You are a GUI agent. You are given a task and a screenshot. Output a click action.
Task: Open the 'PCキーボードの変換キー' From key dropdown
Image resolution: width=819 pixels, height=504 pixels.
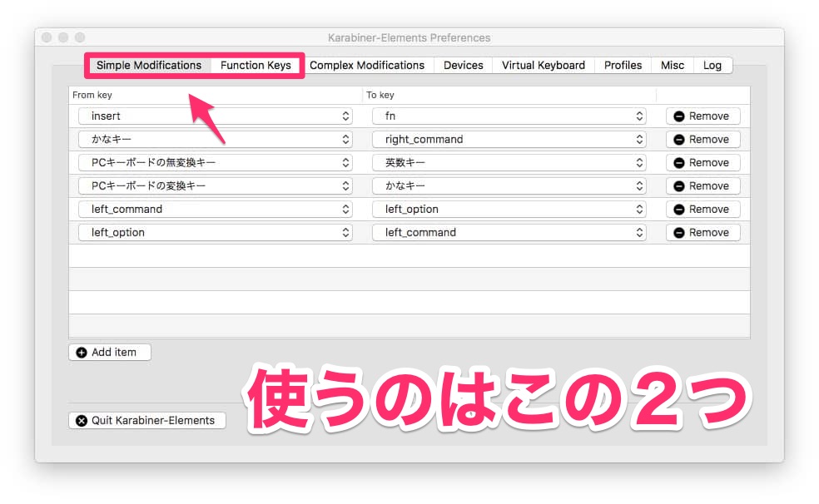[216, 185]
